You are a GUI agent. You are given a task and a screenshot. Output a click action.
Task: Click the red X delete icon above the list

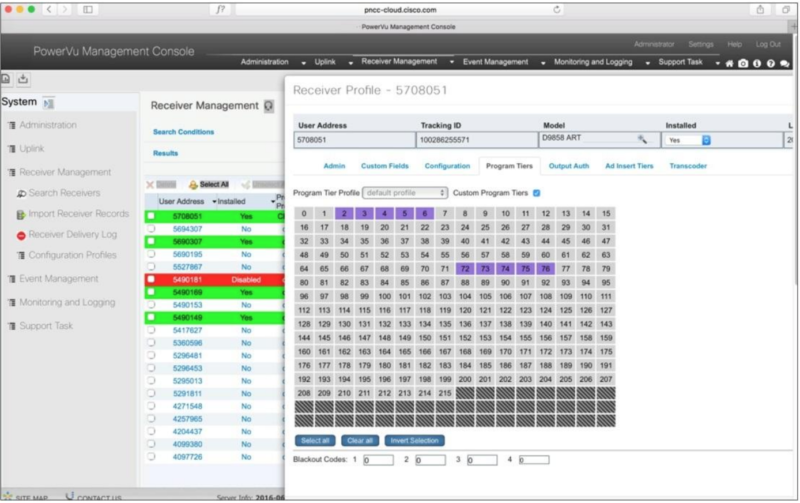[x=150, y=185]
